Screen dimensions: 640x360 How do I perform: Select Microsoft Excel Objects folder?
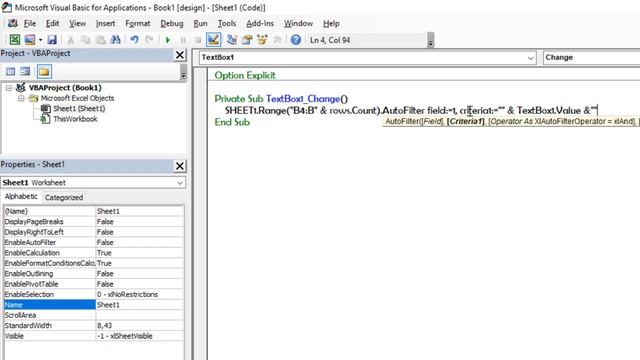pos(77,98)
